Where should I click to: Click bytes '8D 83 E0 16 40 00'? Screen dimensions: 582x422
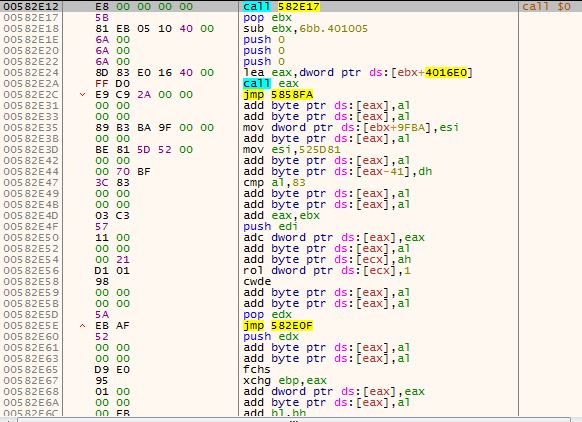coord(154,72)
